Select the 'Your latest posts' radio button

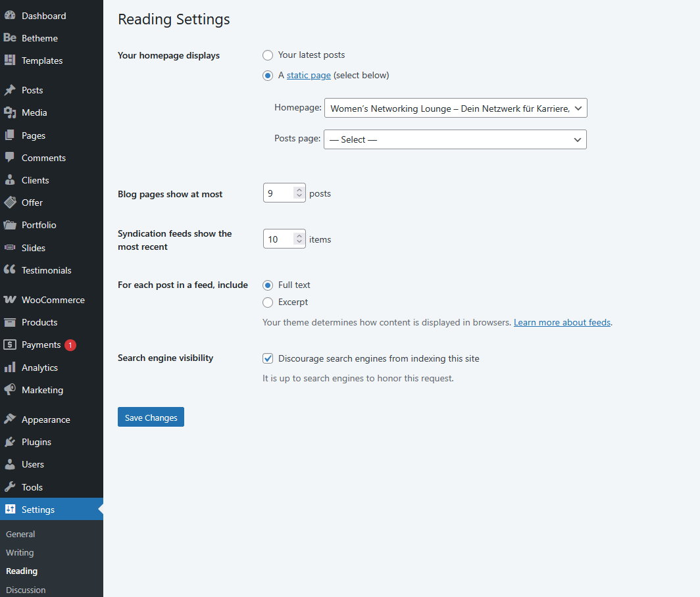[x=268, y=55]
